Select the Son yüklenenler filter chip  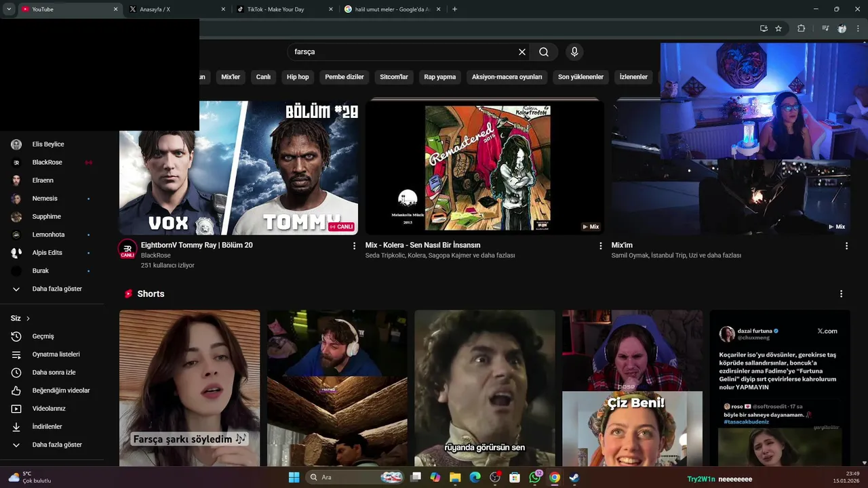pyautogui.click(x=580, y=77)
